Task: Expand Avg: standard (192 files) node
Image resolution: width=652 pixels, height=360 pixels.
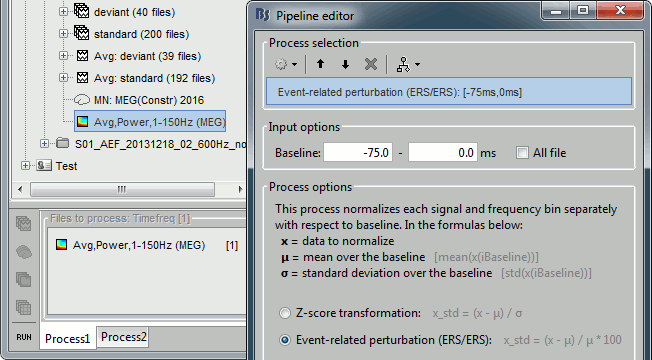Action: [x=63, y=78]
